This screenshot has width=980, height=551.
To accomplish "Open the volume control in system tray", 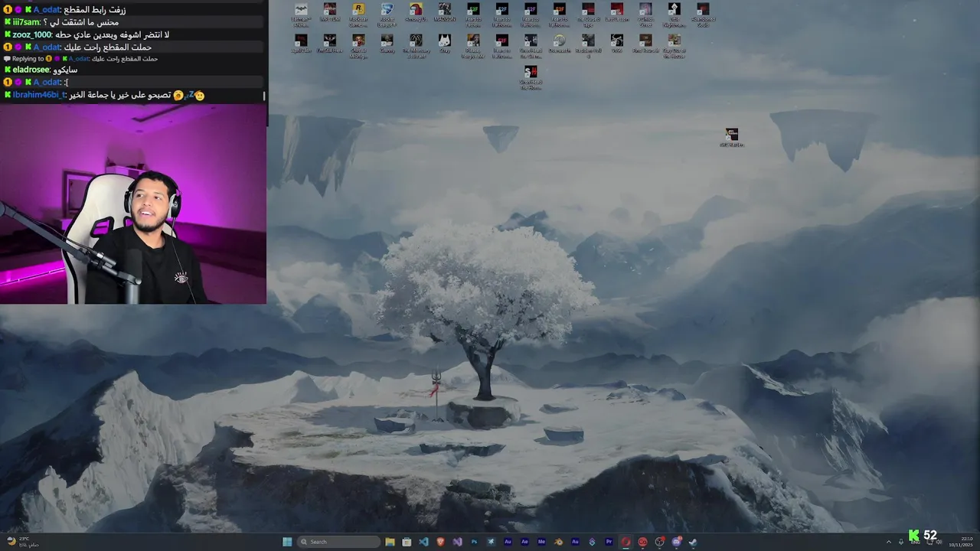I will pos(939,542).
